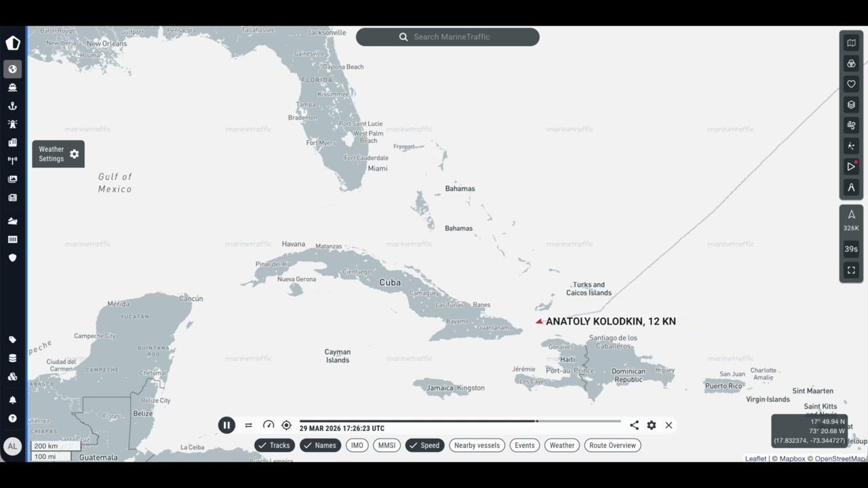868x488 pixels.
Task: Open the container icon in sidebar
Action: click(x=12, y=239)
